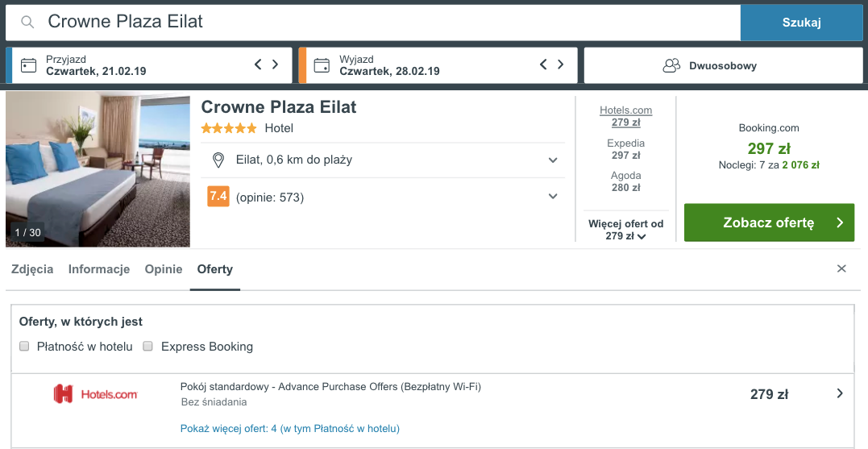Viewport: 868px width, 449px height.
Task: Enable the Płatność w hotelu checkbox
Action: 24,346
